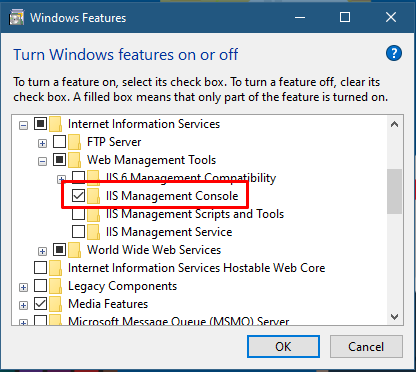Check Internet Information Services Hostable Web Core
416x372 pixels.
point(40,268)
